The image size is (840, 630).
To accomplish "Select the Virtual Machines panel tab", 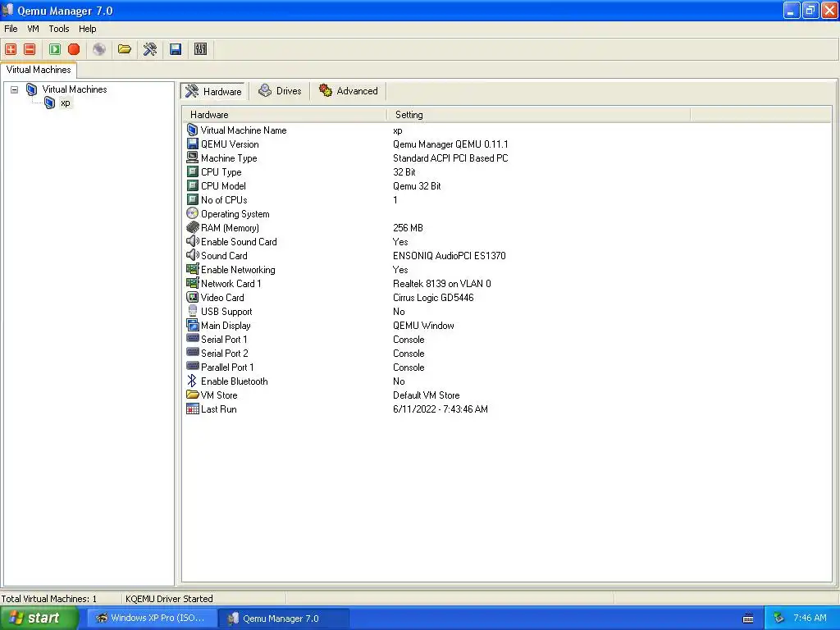I will (39, 70).
